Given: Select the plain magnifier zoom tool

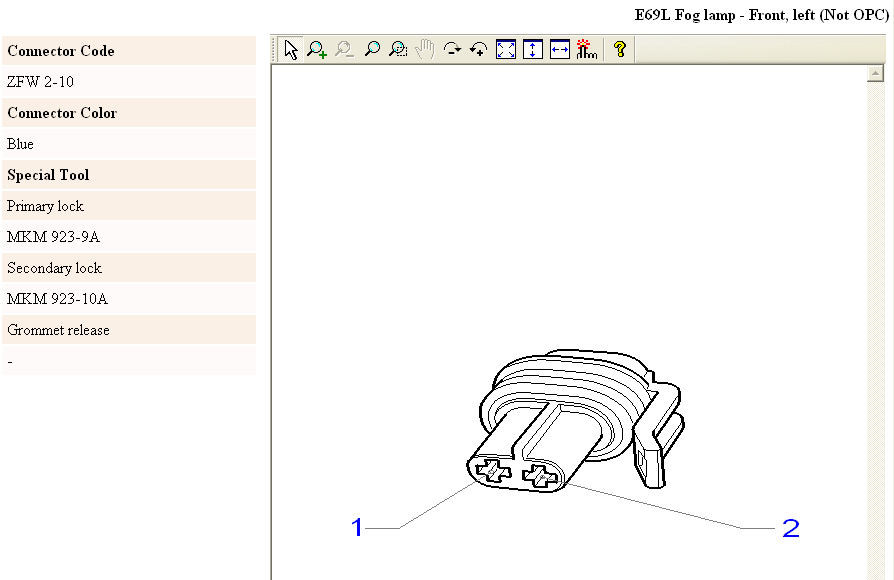Looking at the screenshot, I should [372, 50].
